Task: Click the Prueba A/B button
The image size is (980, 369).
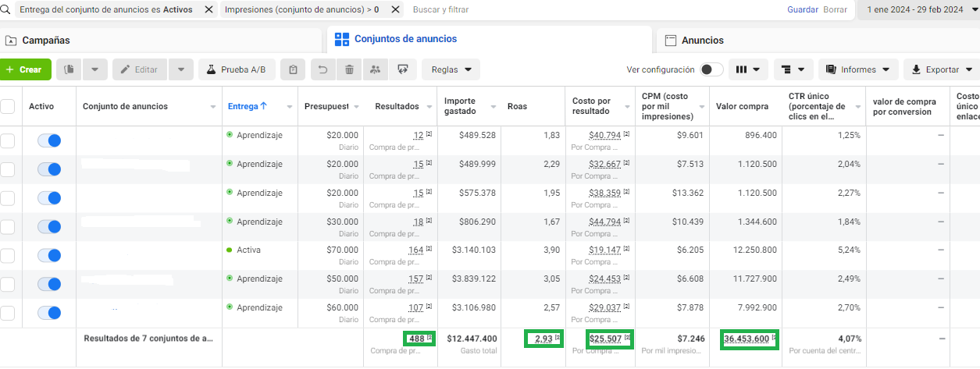Action: [x=237, y=69]
